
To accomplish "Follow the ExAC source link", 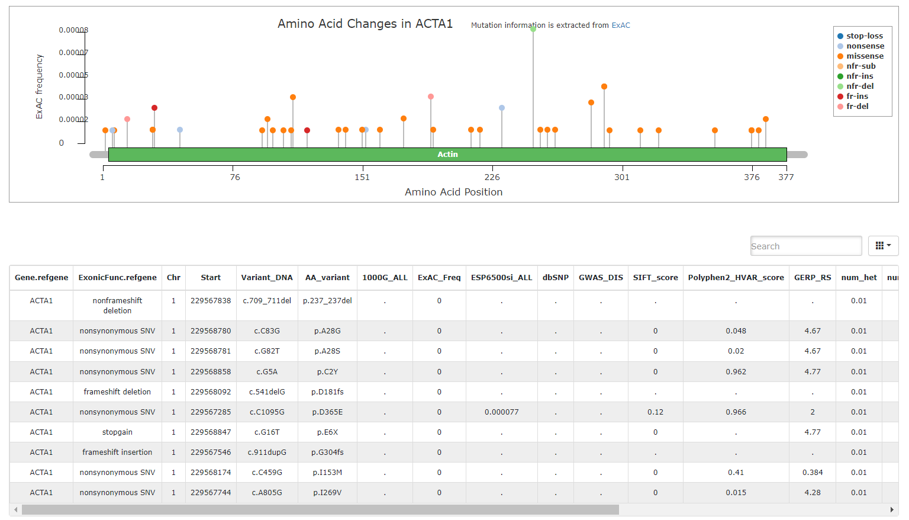I will pos(620,26).
